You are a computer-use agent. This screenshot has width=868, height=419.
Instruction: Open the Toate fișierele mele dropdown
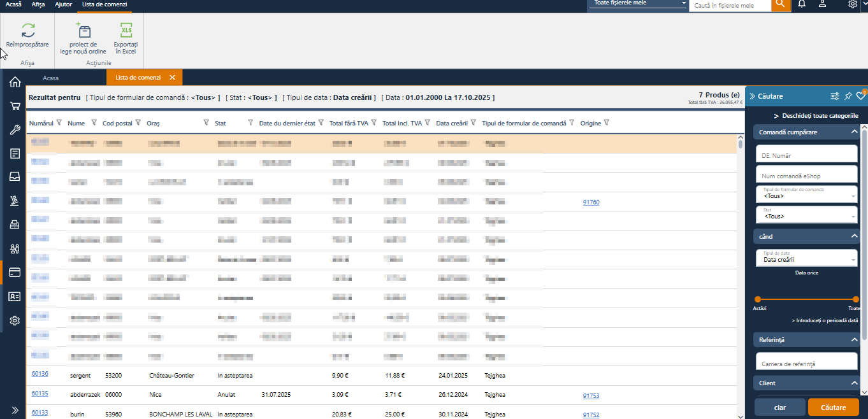coord(639,4)
